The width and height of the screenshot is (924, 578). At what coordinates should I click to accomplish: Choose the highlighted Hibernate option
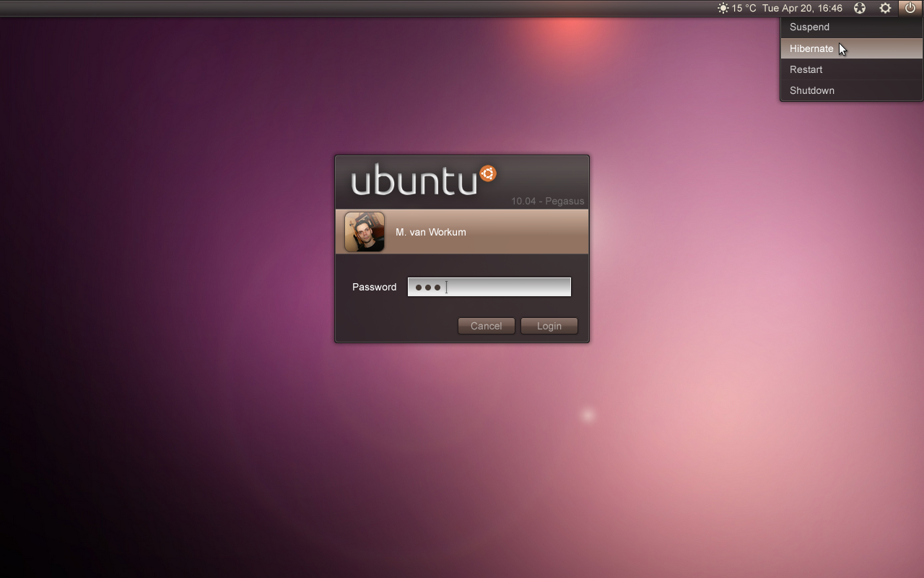[811, 48]
